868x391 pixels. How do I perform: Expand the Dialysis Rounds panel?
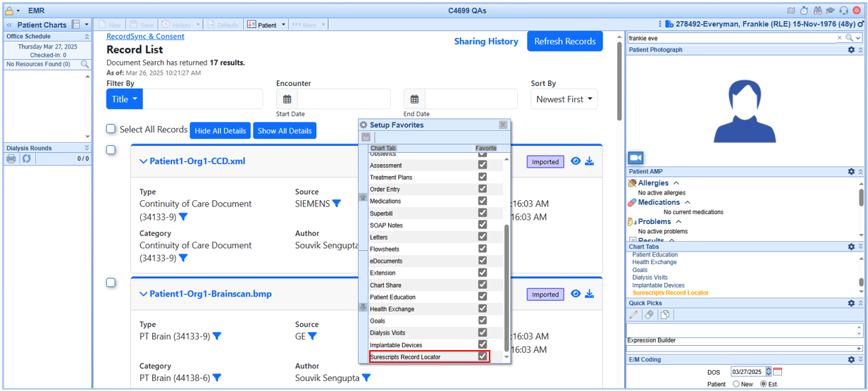[x=87, y=148]
